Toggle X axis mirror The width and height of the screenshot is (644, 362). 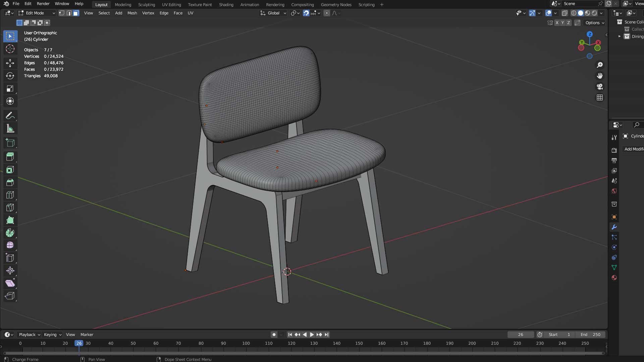tap(557, 23)
